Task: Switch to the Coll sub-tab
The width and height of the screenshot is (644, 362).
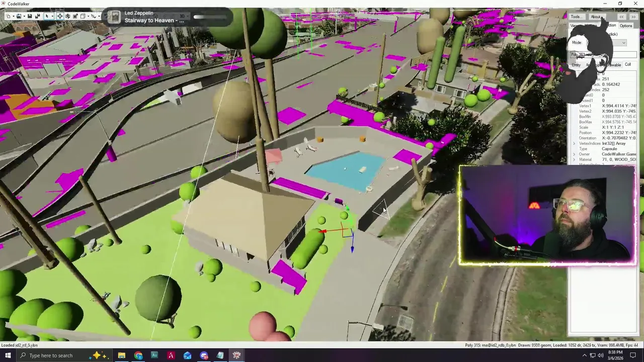Action: pos(628,64)
